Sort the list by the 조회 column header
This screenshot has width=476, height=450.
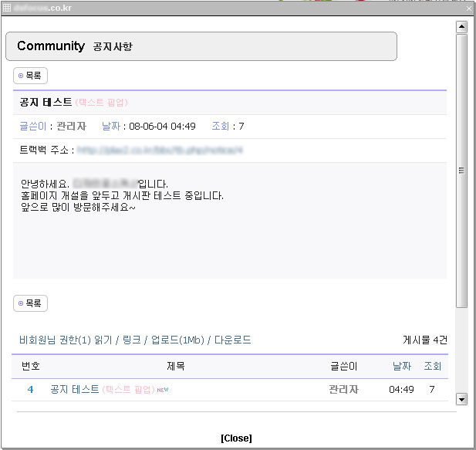click(x=432, y=366)
